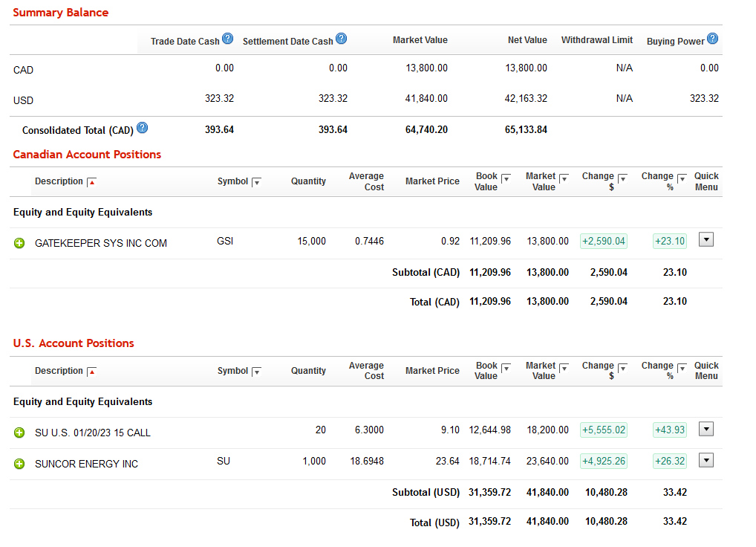The width and height of the screenshot is (756, 547).
Task: Open Quick Menu dropdown for GATEKEEPER row
Action: click(706, 240)
